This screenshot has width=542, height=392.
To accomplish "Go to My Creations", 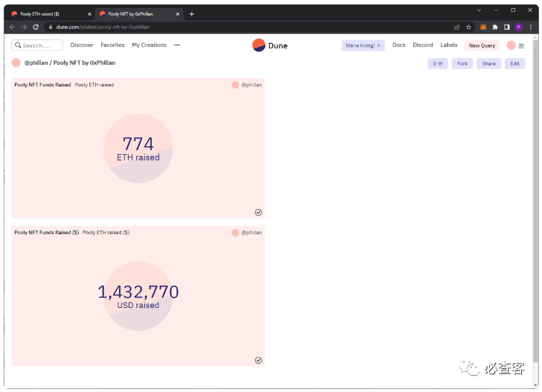I will [149, 45].
